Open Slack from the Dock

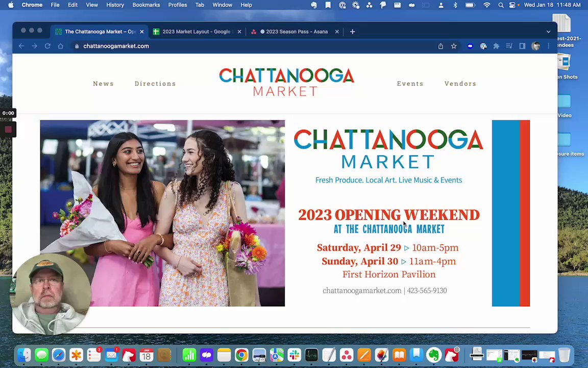294,355
